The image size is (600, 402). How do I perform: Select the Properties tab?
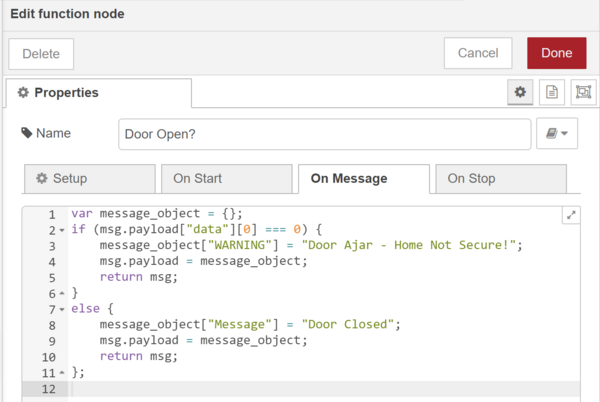[x=98, y=93]
